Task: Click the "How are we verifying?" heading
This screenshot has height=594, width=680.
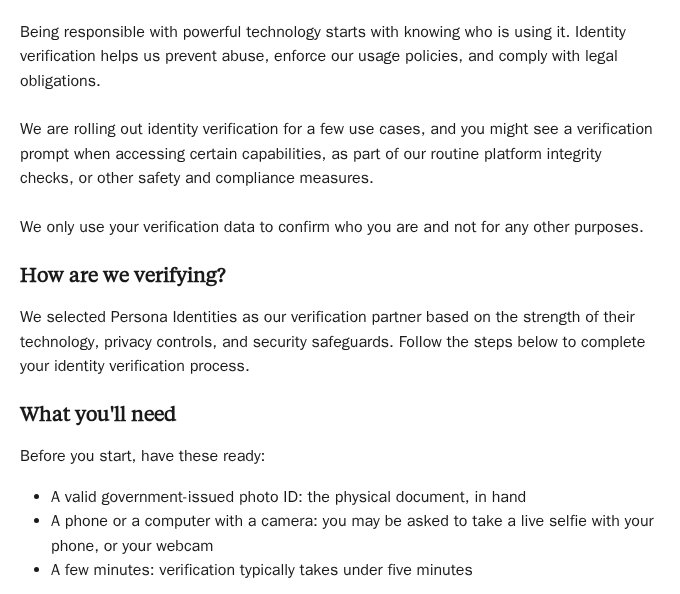Action: (123, 275)
